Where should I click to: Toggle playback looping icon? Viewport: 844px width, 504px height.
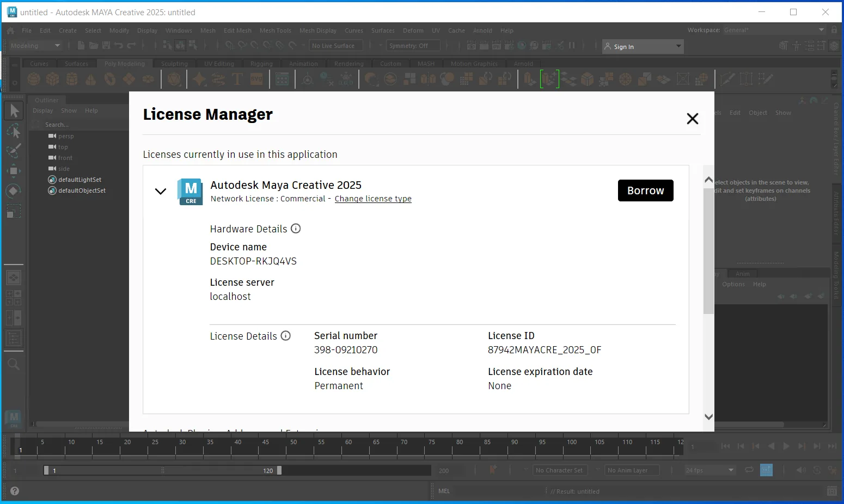pyautogui.click(x=749, y=470)
